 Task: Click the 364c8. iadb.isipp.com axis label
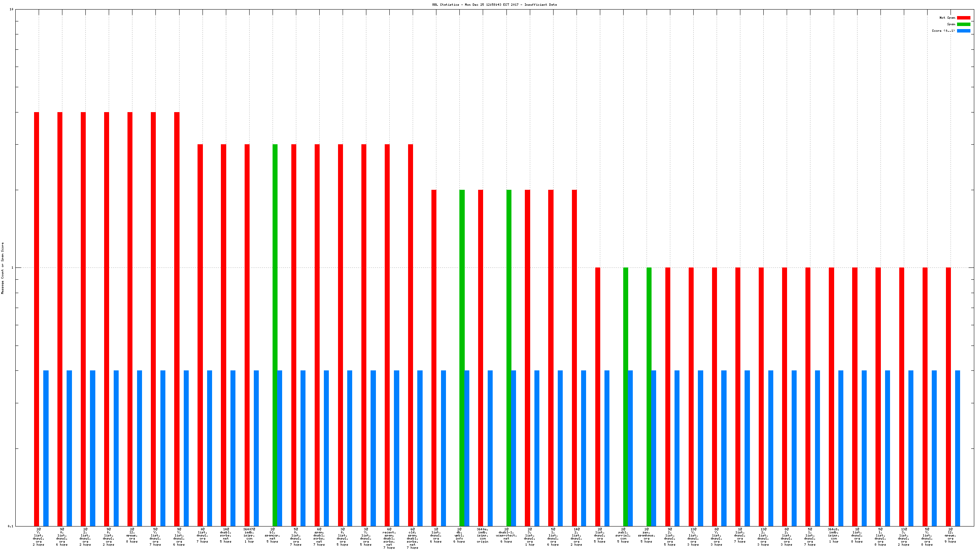[833, 535]
